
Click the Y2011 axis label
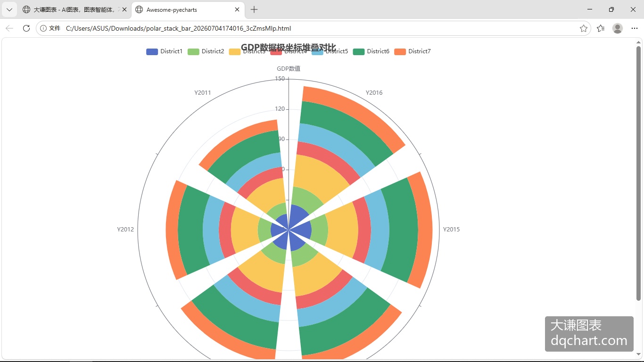[203, 92]
